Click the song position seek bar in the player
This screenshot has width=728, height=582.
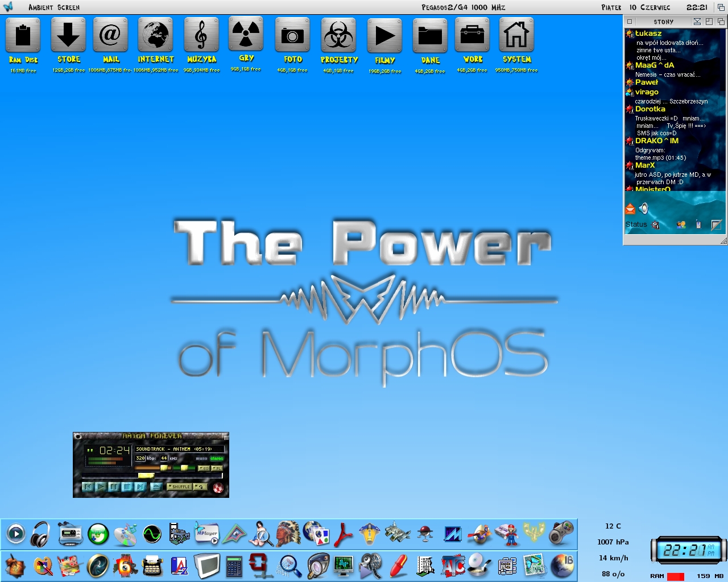click(x=152, y=476)
